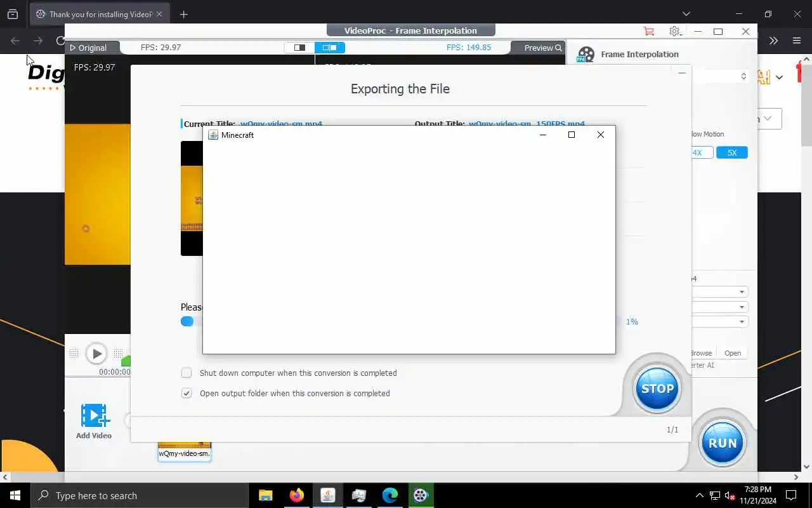This screenshot has width=812, height=508.
Task: Open the VideoProc shopping cart icon
Action: [648, 31]
